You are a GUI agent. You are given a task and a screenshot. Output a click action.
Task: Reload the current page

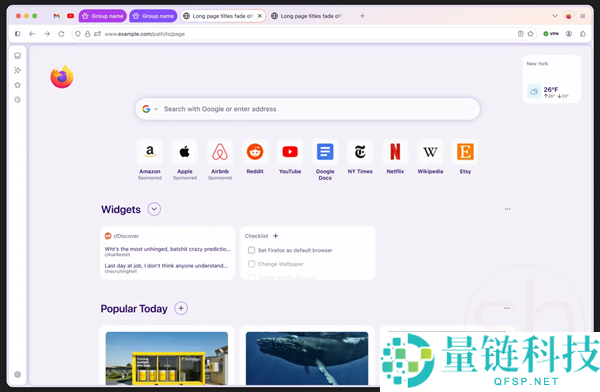coord(61,34)
